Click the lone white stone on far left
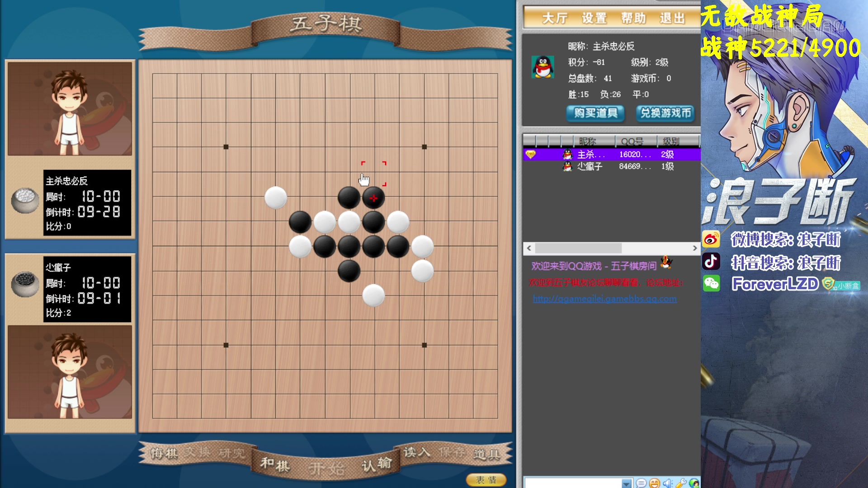Image resolution: width=868 pixels, height=488 pixels. pyautogui.click(x=276, y=197)
